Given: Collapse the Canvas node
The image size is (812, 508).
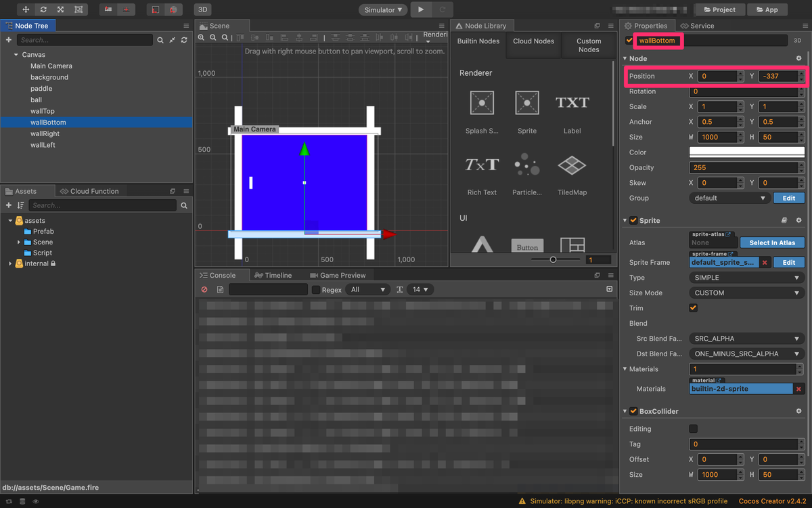Looking at the screenshot, I should point(16,55).
